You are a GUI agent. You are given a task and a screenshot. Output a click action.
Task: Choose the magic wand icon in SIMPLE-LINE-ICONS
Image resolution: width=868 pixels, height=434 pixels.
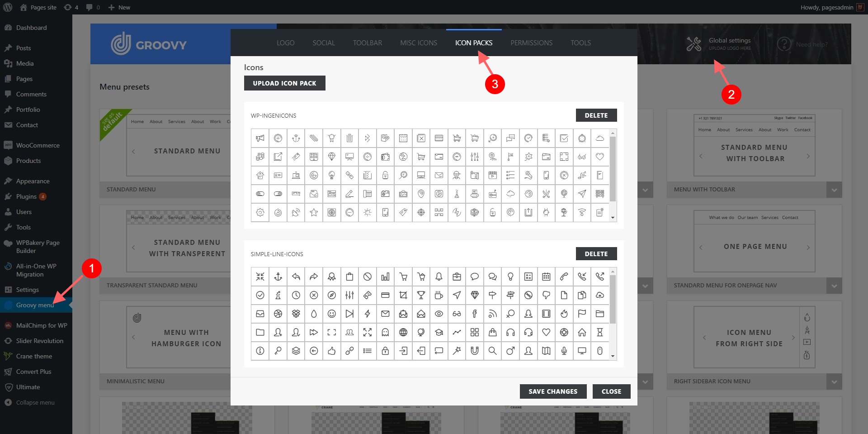pyautogui.click(x=457, y=351)
